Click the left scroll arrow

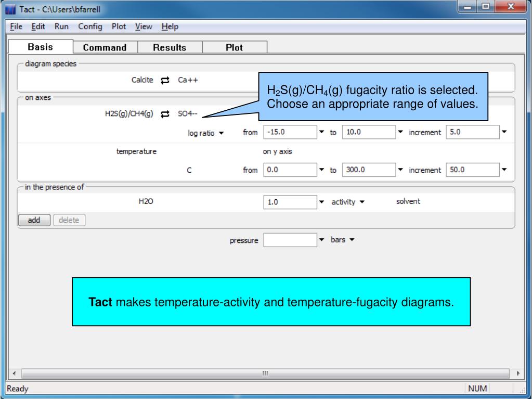[14, 373]
